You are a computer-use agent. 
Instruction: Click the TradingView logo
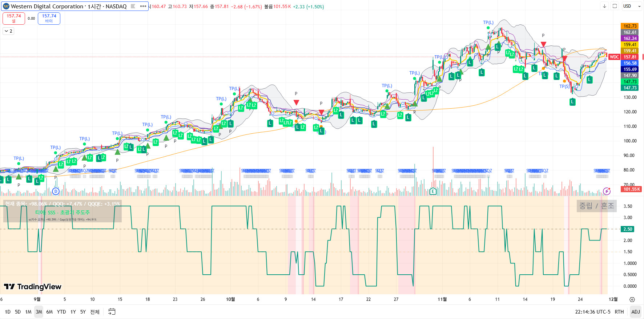(x=33, y=287)
